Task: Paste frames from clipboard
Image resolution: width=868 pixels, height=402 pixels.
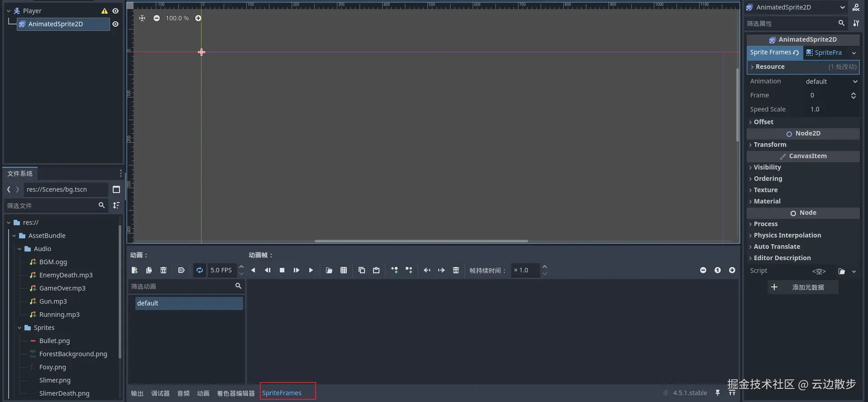Action: click(x=376, y=270)
